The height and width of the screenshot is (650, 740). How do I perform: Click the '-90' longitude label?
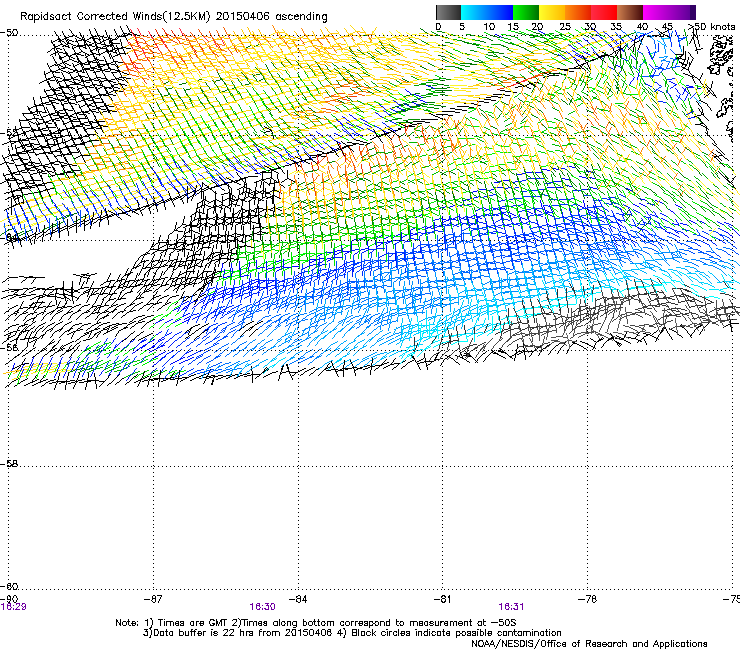(9, 599)
